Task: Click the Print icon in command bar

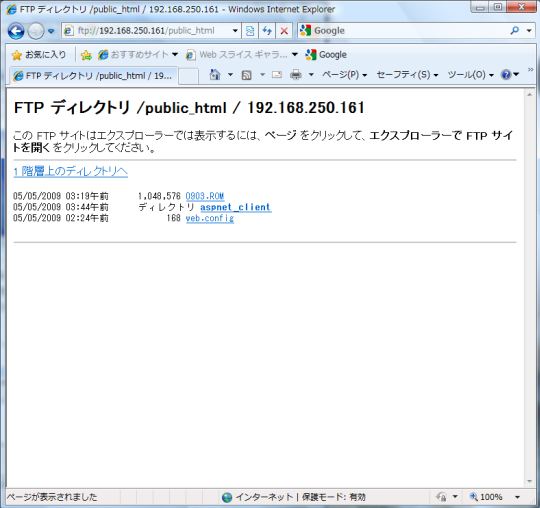Action: (296, 75)
